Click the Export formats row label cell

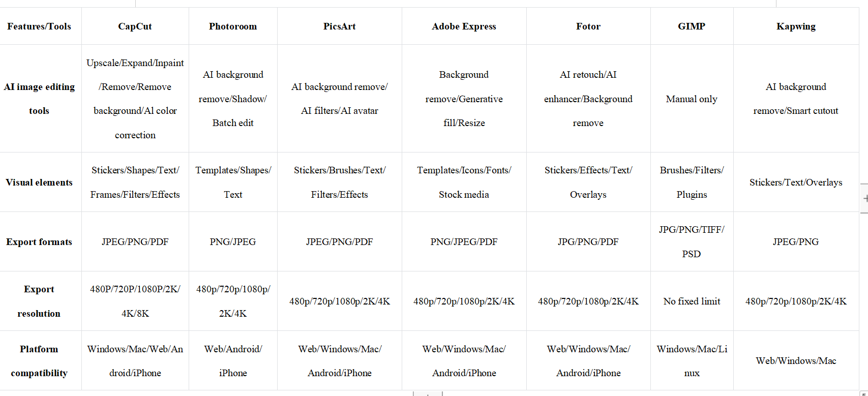point(39,242)
